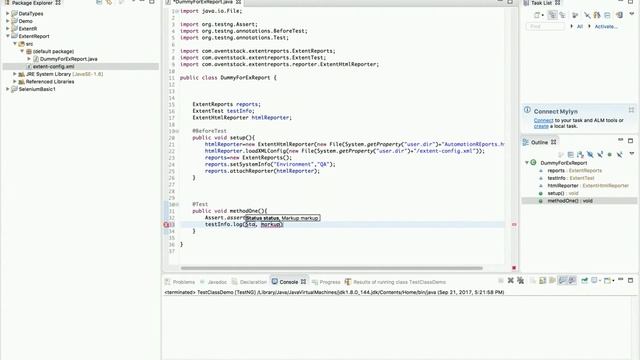The width and height of the screenshot is (640, 360).
Task: Click the editor horizontal scrollbar
Action: coord(331,268)
